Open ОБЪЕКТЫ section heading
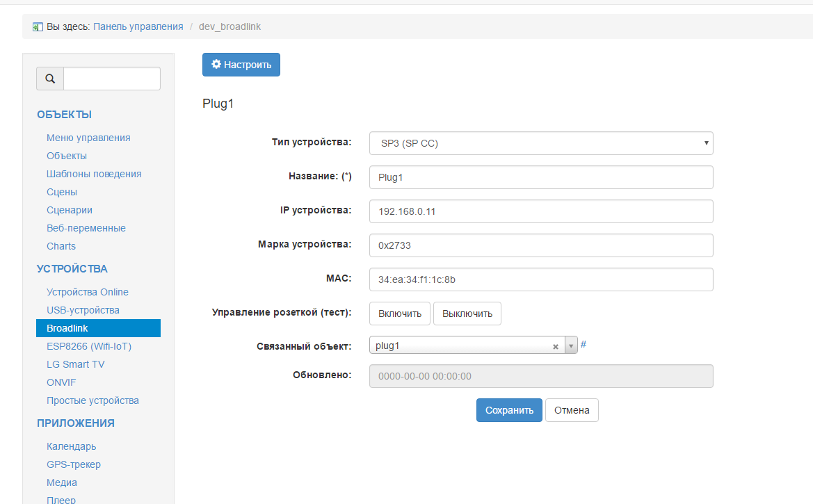This screenshot has height=504, width=813. point(64,115)
